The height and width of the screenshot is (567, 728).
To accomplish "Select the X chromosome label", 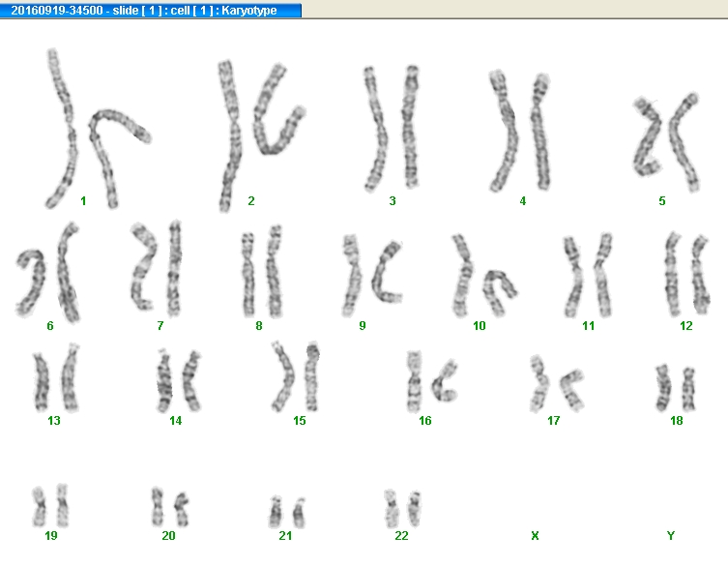I will click(x=535, y=536).
